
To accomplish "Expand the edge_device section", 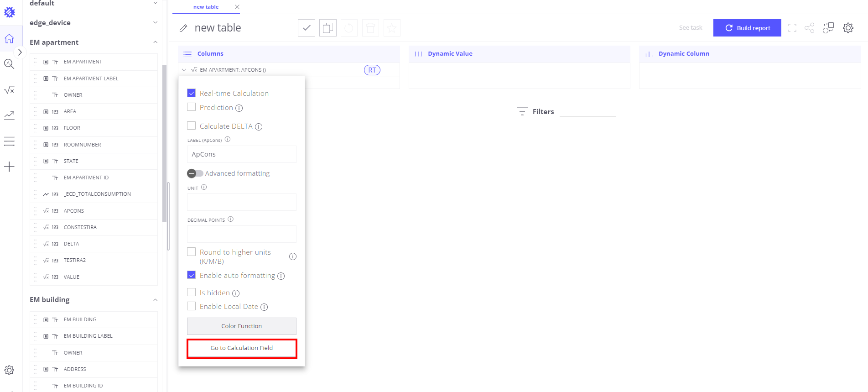I will coord(155,22).
